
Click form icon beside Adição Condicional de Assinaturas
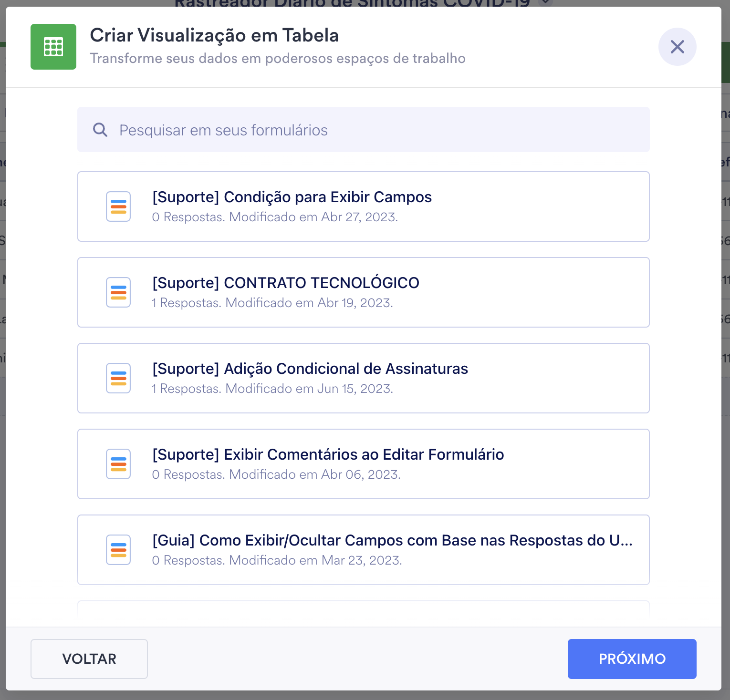coord(118,378)
